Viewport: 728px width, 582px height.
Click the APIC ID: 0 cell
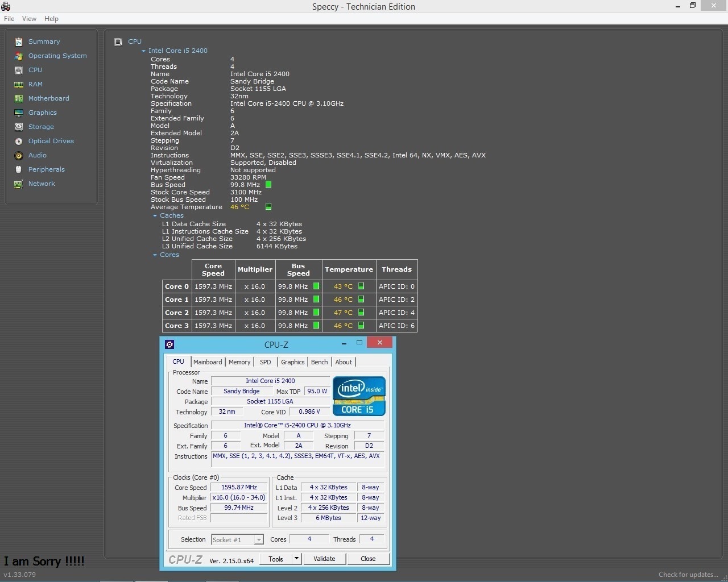(397, 286)
